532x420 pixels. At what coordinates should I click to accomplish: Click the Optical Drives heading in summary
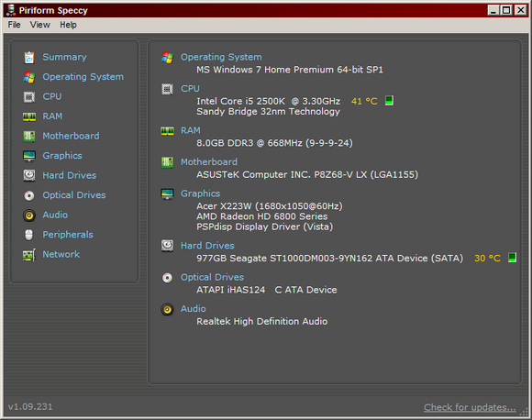click(x=212, y=277)
